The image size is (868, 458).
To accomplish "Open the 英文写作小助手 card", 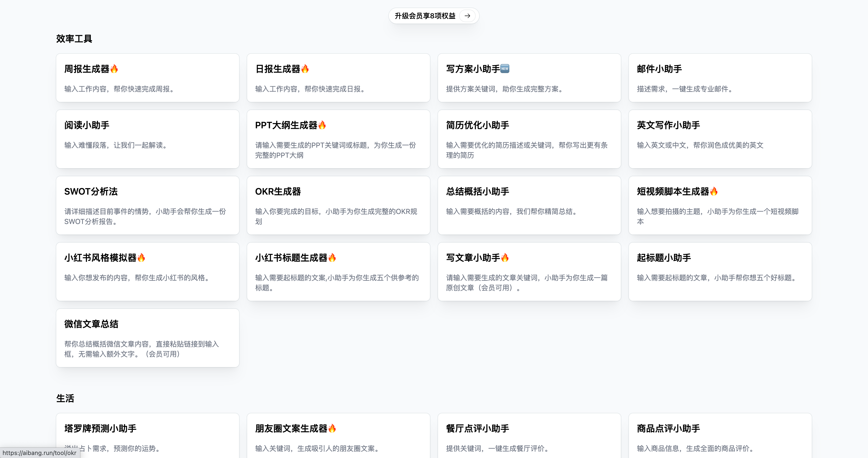I will click(x=720, y=139).
